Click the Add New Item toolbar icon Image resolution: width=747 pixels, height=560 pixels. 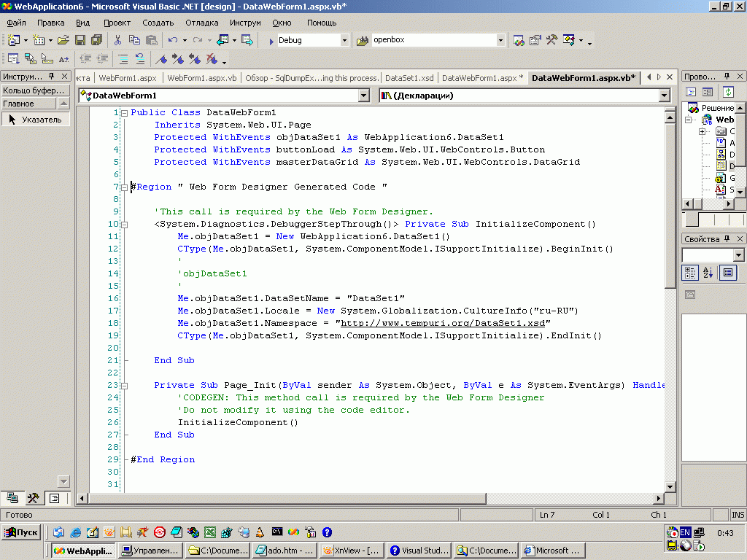[39, 41]
